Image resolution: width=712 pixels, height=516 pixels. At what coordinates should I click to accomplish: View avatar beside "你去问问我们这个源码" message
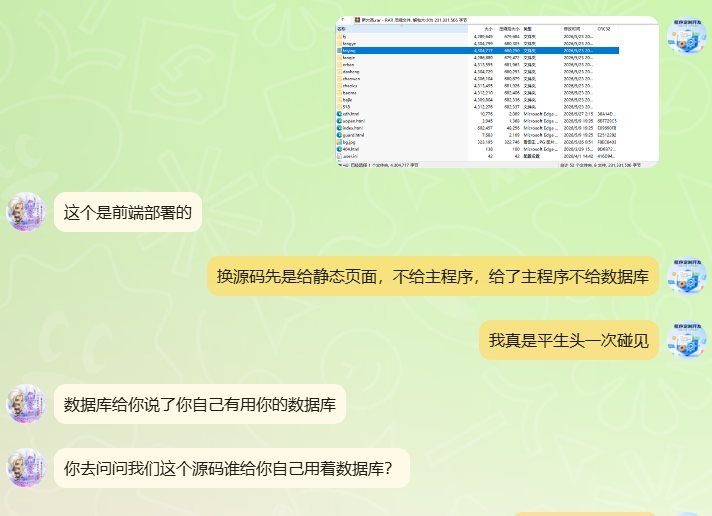tap(26, 468)
